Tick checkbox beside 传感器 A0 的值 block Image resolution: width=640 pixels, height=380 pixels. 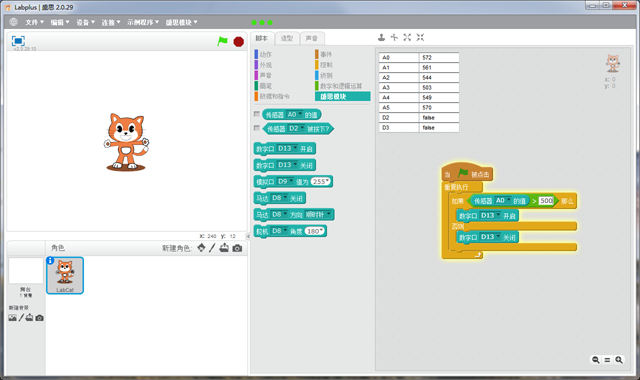[257, 114]
